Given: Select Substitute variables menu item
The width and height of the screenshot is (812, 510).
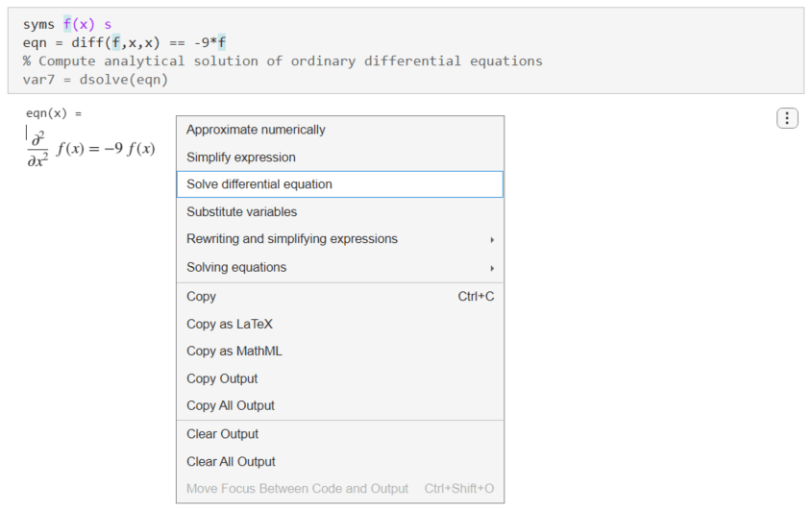Looking at the screenshot, I should [242, 211].
